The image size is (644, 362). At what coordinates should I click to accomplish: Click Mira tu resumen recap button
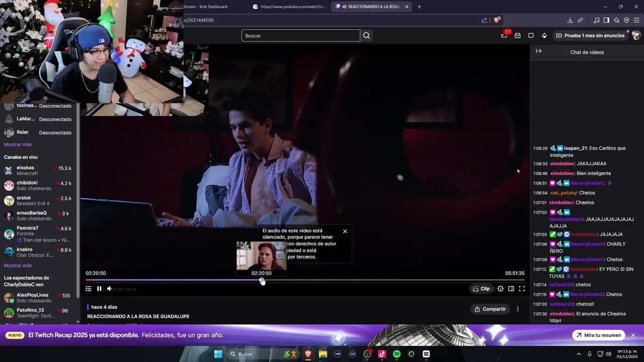tap(599, 335)
